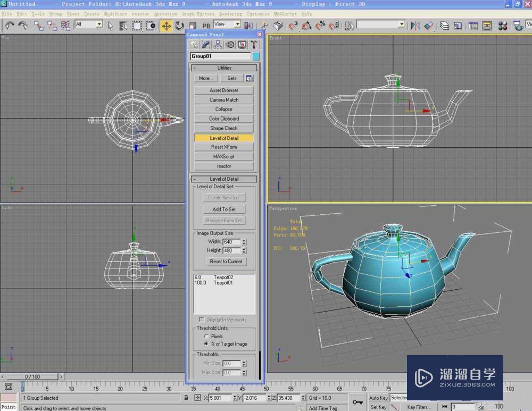Viewport: 532px width, 411px height.
Task: Click the Reset XForm utility button
Action: pyautogui.click(x=223, y=147)
